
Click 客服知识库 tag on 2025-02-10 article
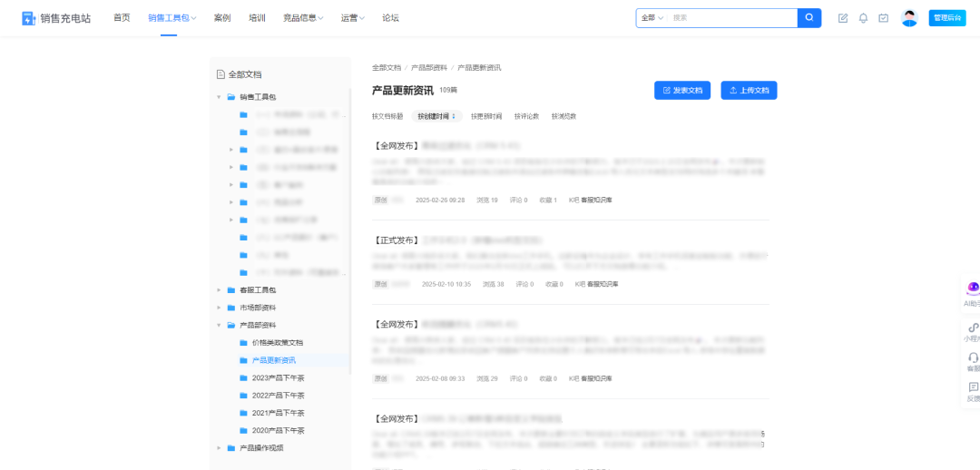603,284
